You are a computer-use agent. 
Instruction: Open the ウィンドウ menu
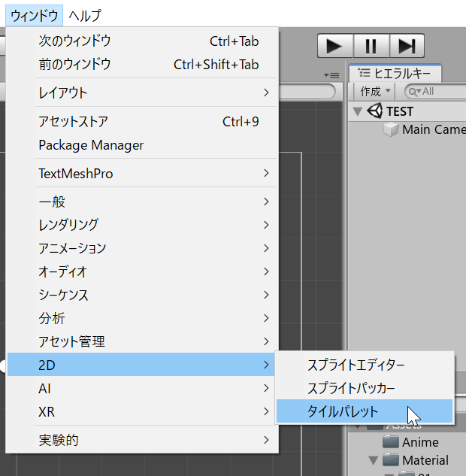tap(34, 16)
